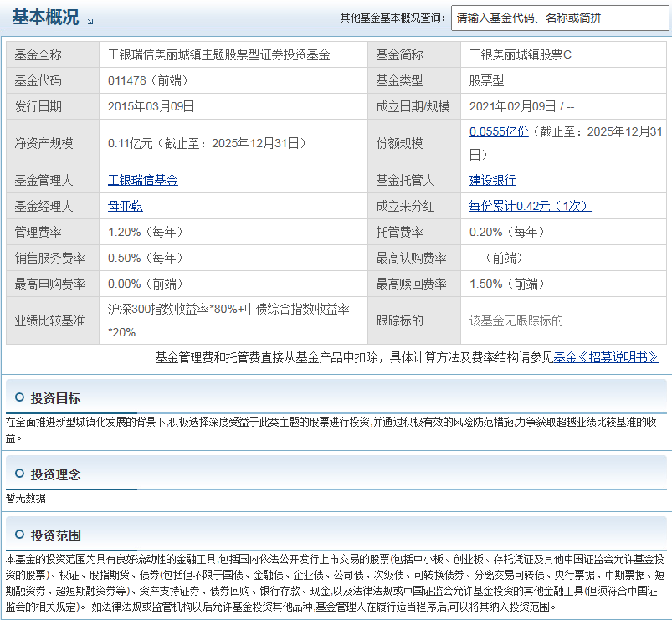Click the 暂无数据 text under 投资理念
The image size is (672, 620).
coord(26,498)
